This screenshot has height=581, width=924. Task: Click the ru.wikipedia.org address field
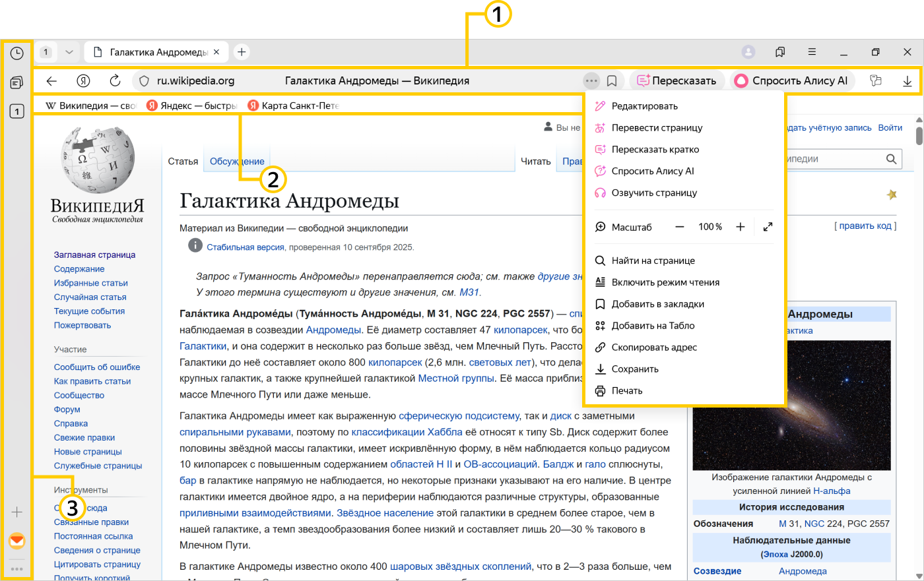(x=195, y=80)
